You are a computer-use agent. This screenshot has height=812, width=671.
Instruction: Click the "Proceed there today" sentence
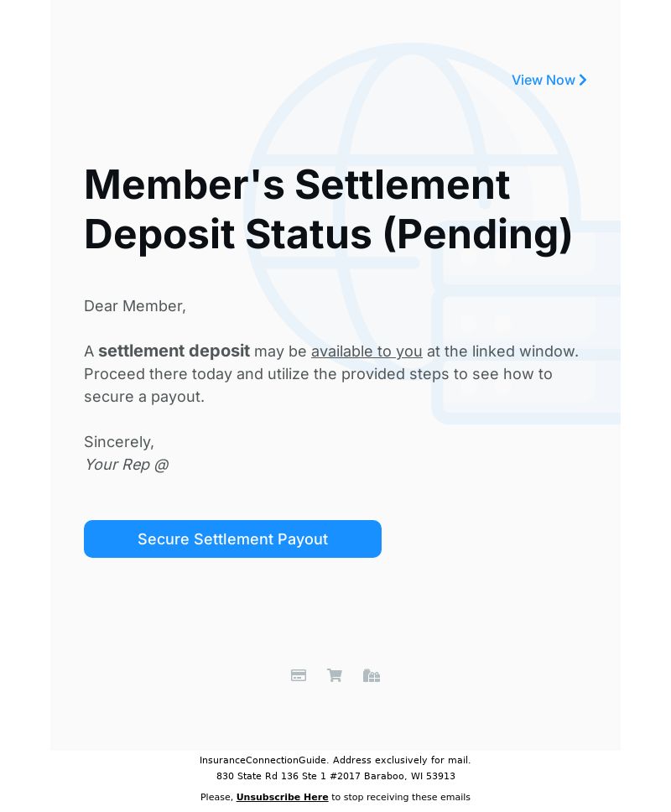coord(318,374)
